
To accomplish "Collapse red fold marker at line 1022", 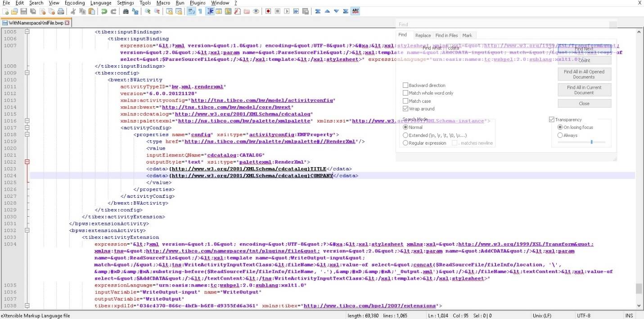I will [x=27, y=162].
